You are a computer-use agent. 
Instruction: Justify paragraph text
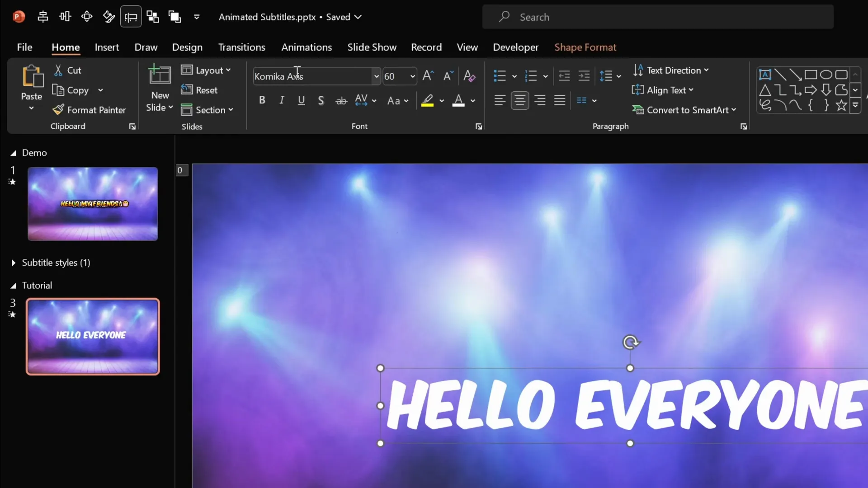[560, 100]
